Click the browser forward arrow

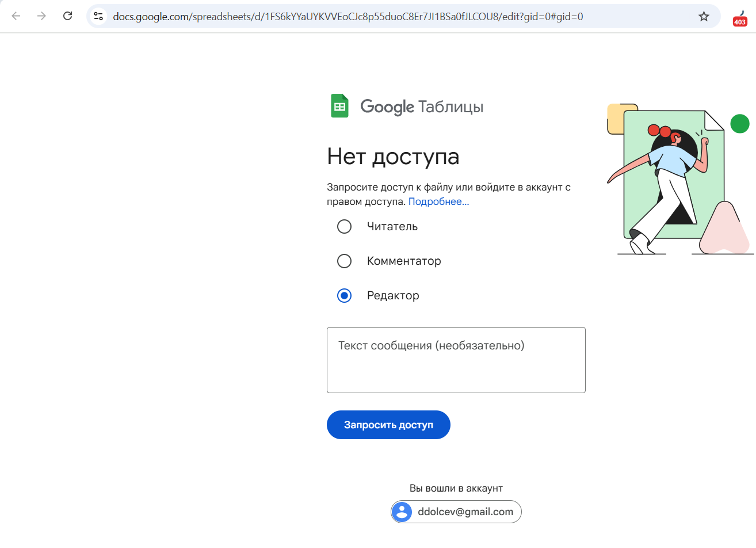pos(41,16)
